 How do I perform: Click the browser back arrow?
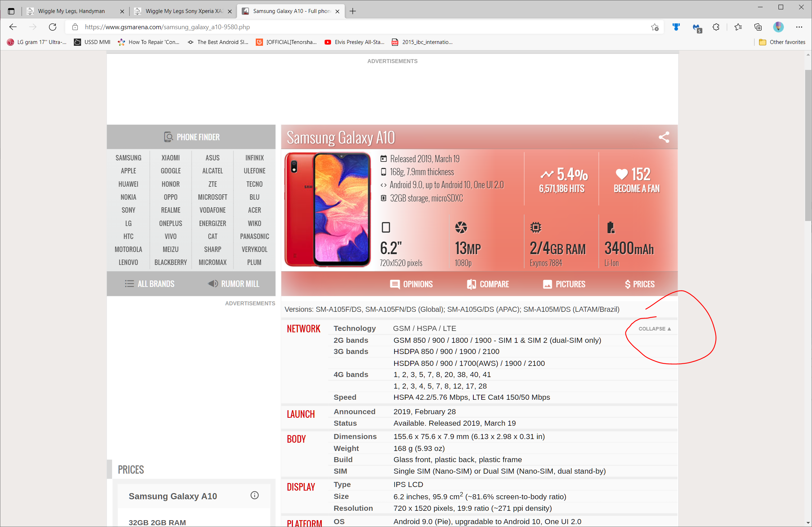click(13, 27)
